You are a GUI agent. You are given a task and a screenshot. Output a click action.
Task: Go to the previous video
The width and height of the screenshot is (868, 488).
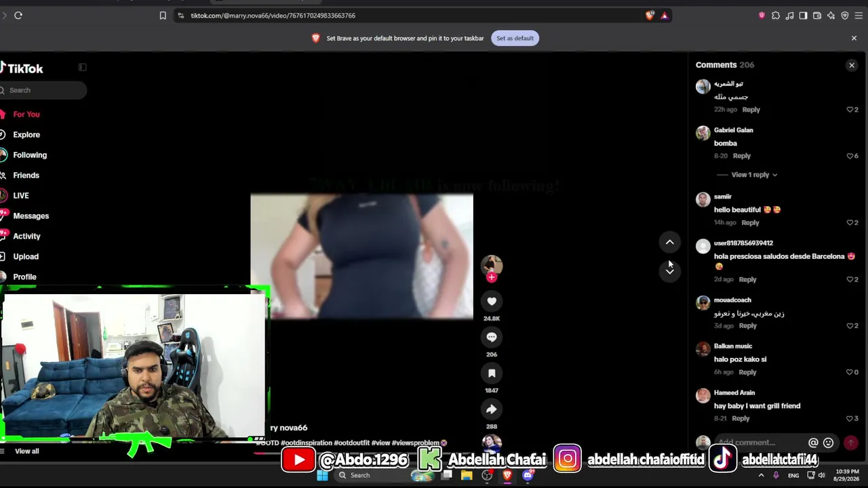669,242
